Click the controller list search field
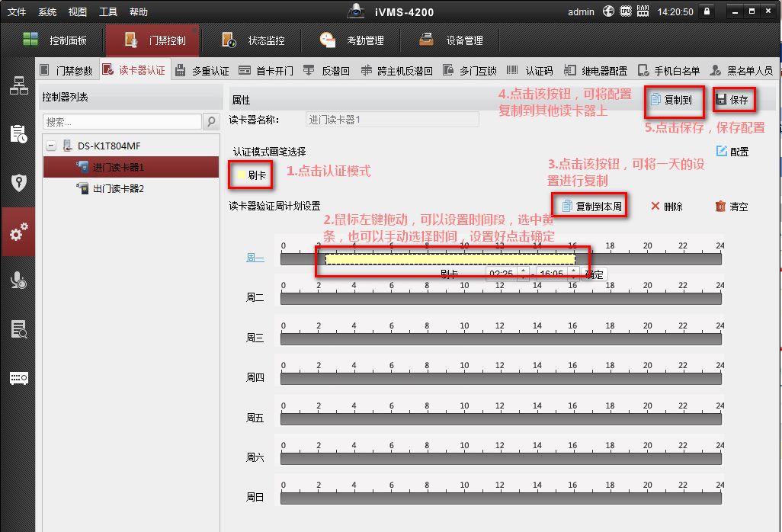This screenshot has width=782, height=532. point(122,122)
